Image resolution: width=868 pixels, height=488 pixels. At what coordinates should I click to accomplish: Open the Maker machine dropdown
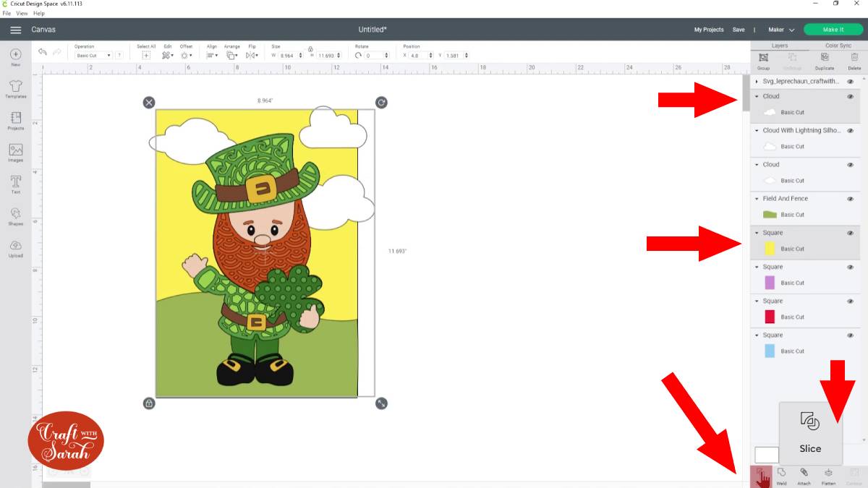pos(781,30)
